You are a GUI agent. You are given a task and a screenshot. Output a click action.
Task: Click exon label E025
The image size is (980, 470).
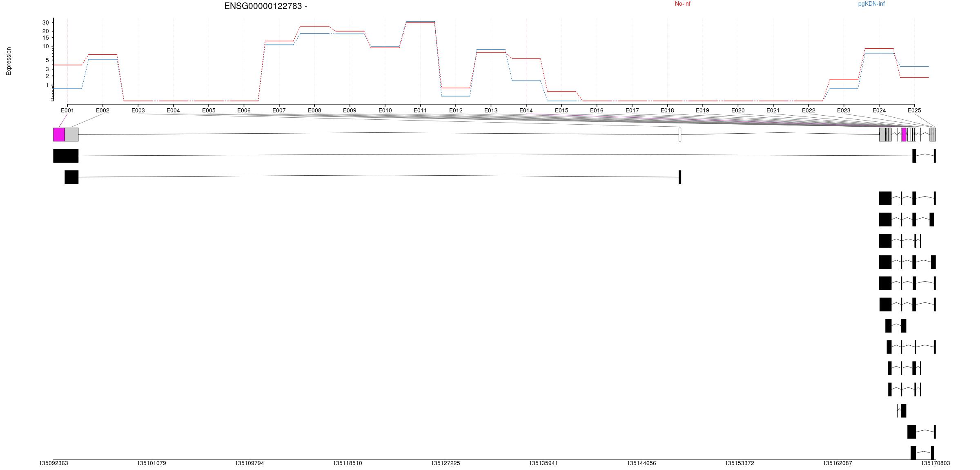tap(914, 110)
